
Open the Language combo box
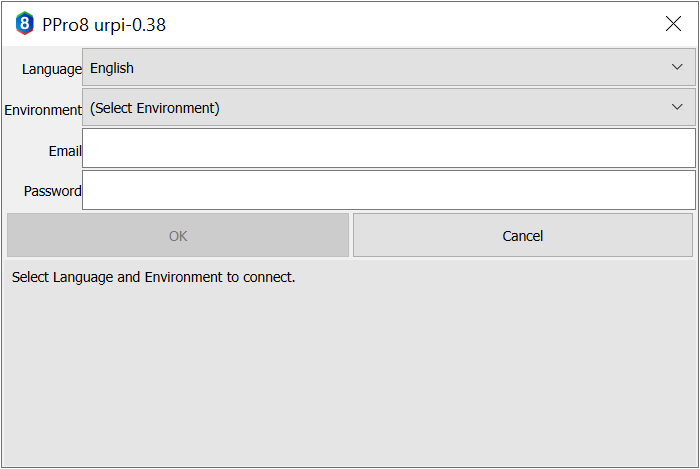(380, 68)
